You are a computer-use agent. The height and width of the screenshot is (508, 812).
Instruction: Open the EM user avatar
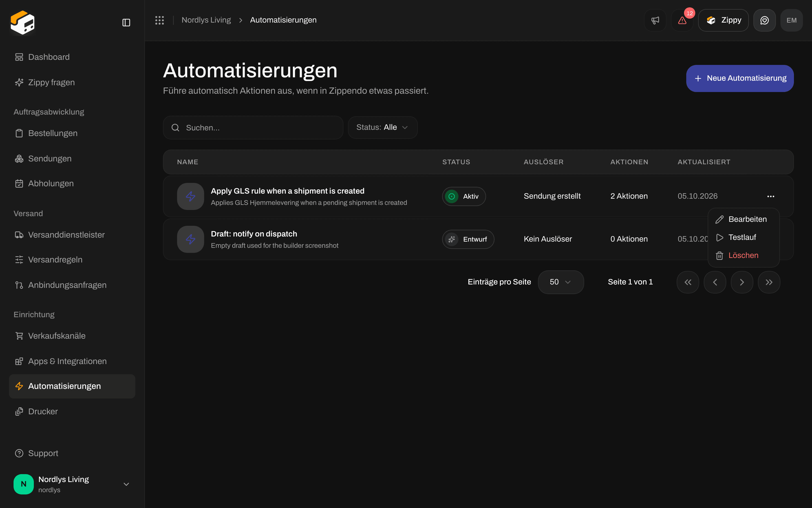(791, 20)
